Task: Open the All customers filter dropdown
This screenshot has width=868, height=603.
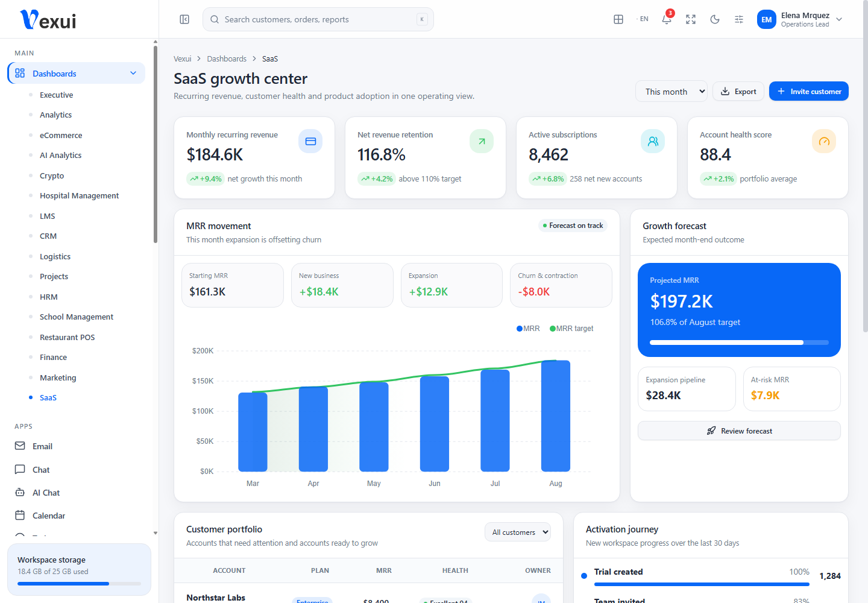Action: click(518, 532)
